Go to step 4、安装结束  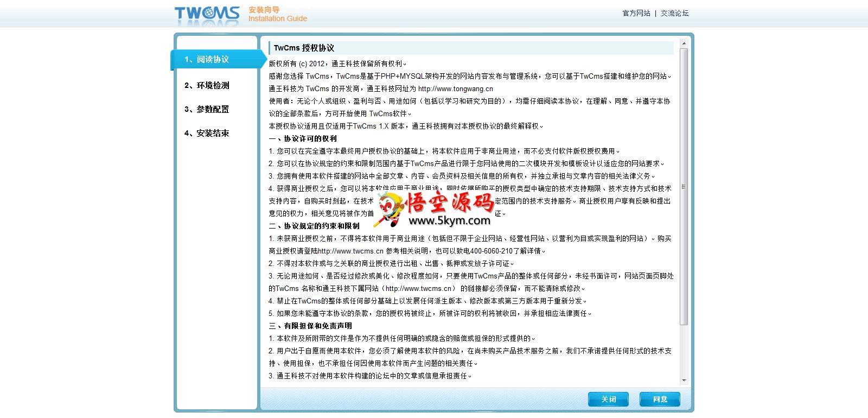[x=207, y=133]
